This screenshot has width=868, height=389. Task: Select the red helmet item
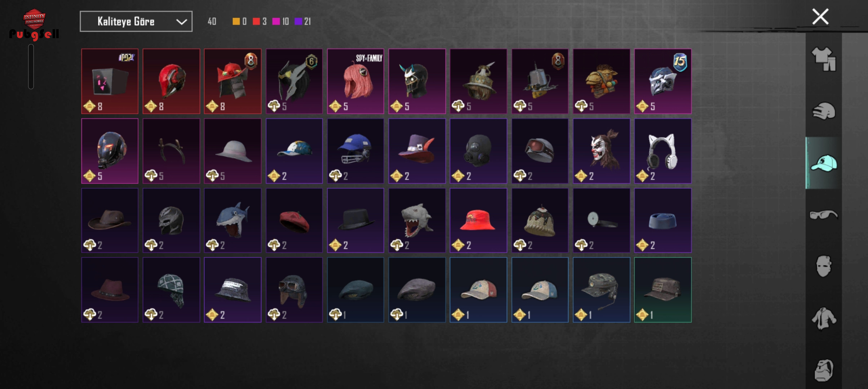tap(171, 81)
